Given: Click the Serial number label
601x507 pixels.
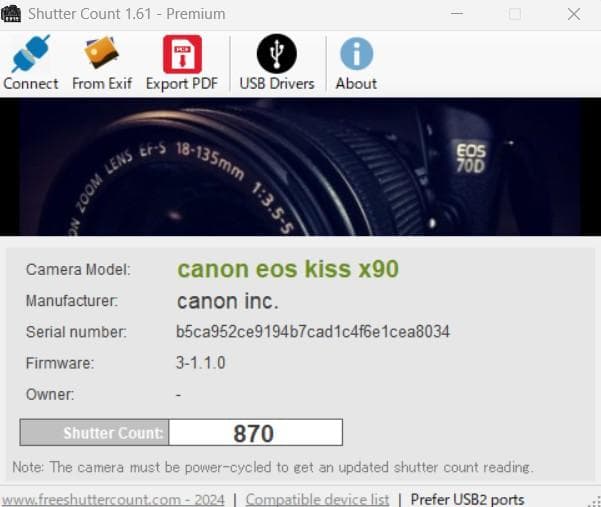Looking at the screenshot, I should 76,332.
